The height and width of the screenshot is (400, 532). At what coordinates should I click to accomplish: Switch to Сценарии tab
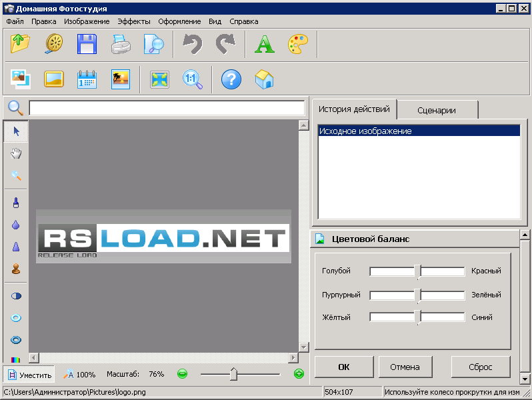[437, 110]
